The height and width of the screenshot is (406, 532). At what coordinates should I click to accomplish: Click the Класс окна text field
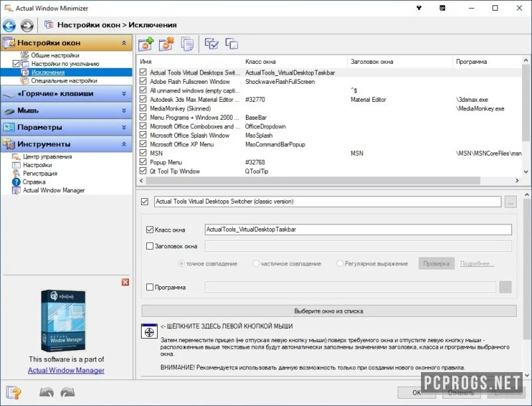tap(358, 230)
